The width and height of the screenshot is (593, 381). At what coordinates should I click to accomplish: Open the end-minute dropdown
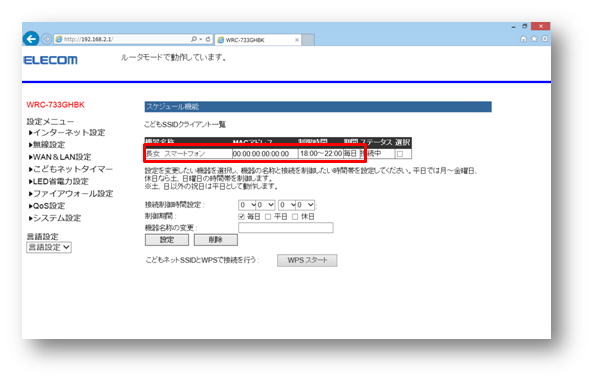click(305, 205)
